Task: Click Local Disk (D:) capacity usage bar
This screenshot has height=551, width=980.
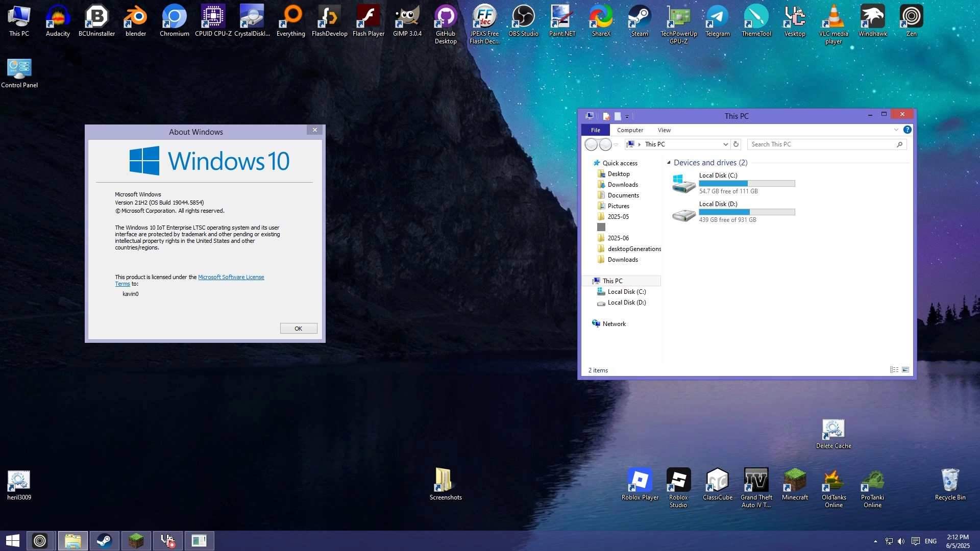Action: (747, 212)
